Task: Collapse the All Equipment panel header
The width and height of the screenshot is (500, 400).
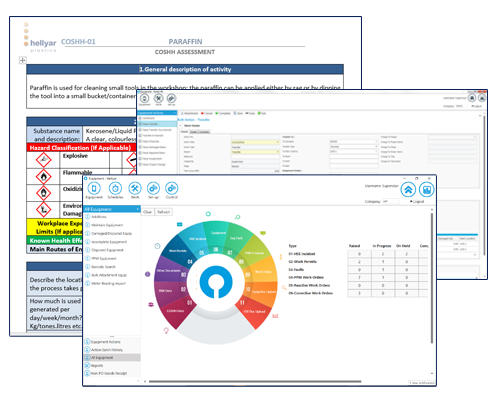Action: pos(137,209)
